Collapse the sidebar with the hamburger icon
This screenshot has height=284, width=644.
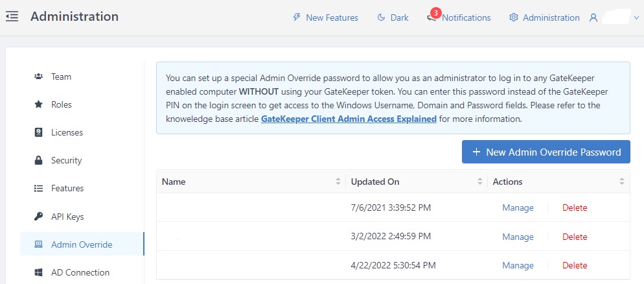12,17
